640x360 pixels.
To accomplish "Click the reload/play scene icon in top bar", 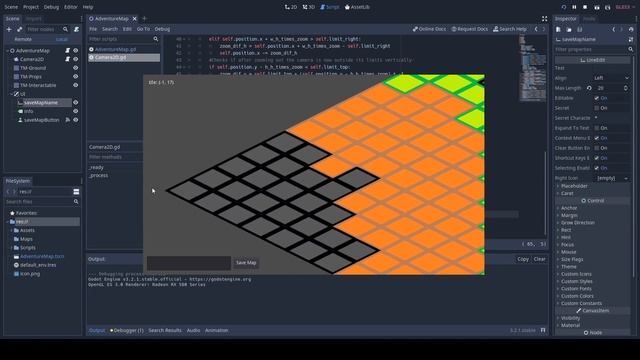I will (x=564, y=7).
